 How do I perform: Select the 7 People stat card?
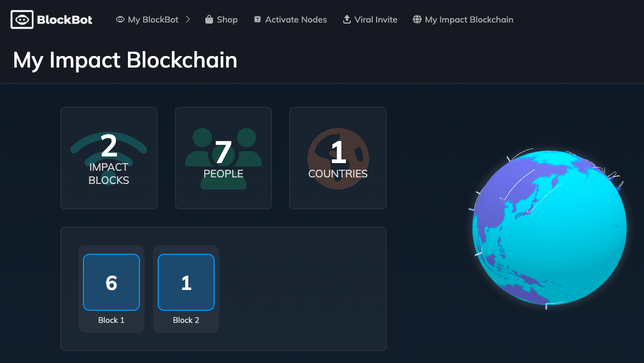[x=223, y=158]
